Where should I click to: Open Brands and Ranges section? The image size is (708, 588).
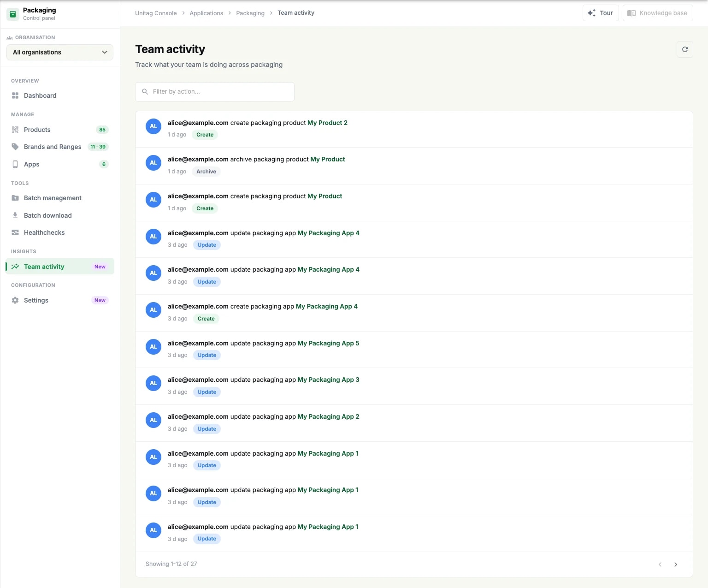[x=60, y=147]
